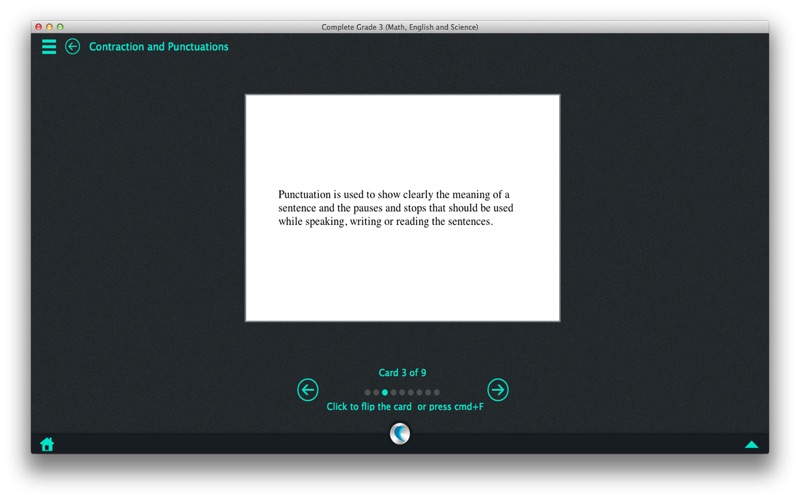Select the highlighted third card dot

pyautogui.click(x=385, y=392)
